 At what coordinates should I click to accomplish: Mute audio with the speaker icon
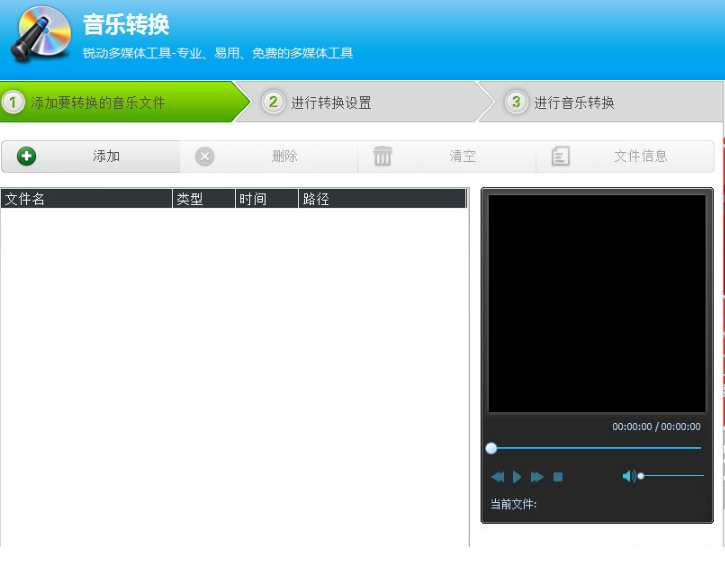pyautogui.click(x=629, y=476)
